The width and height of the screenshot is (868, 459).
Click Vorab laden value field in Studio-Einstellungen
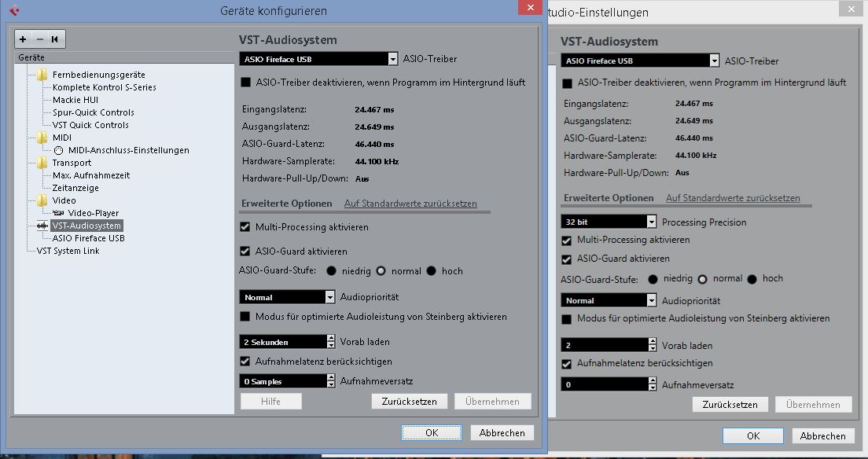(605, 344)
